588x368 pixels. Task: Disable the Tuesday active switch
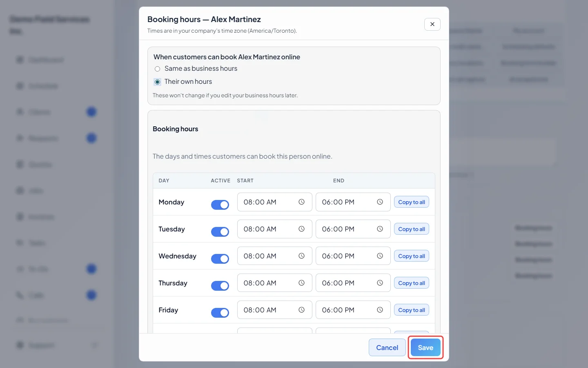[x=220, y=232]
